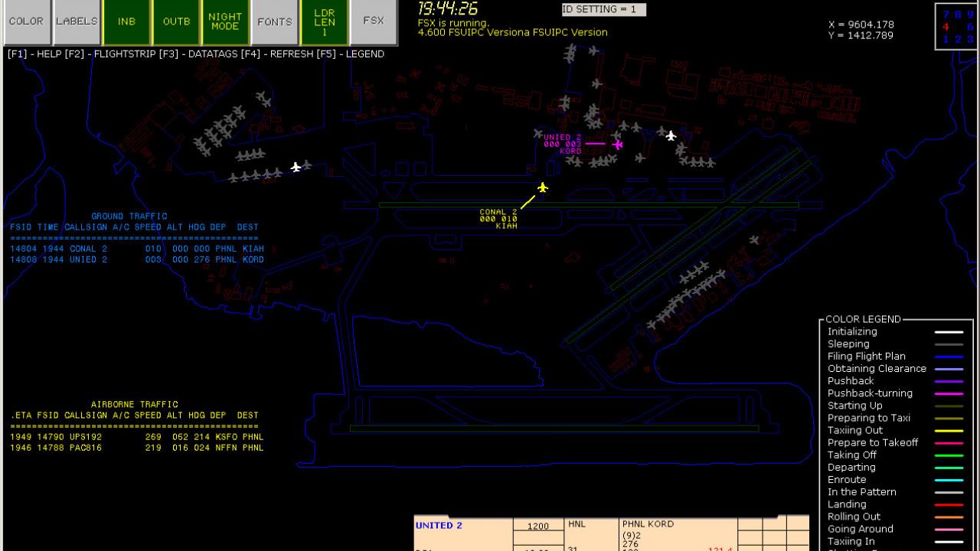
Task: Cycle leader length using LDR LEN 1
Action: tap(326, 21)
